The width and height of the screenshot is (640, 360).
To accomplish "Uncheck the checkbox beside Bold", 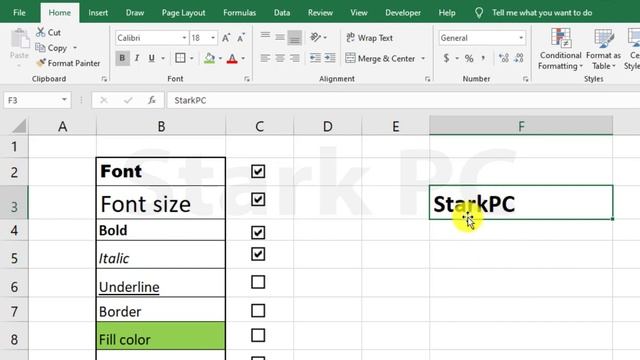I will click(x=258, y=233).
